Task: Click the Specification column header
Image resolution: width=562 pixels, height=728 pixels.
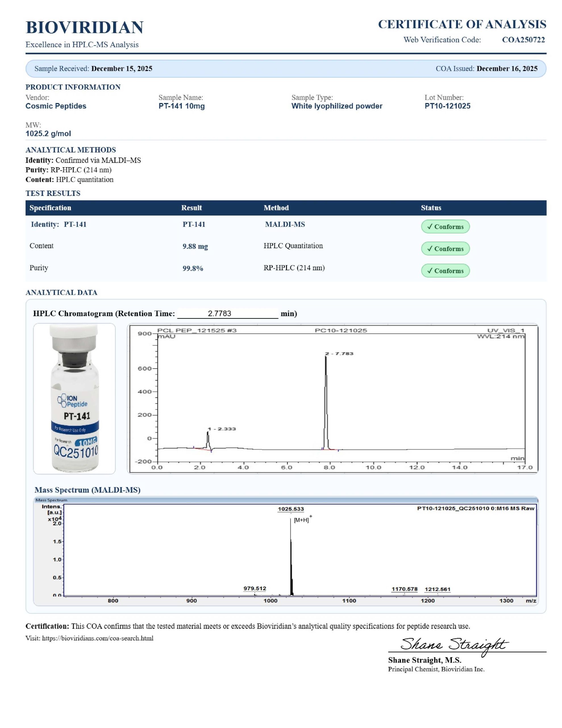Action: click(50, 208)
